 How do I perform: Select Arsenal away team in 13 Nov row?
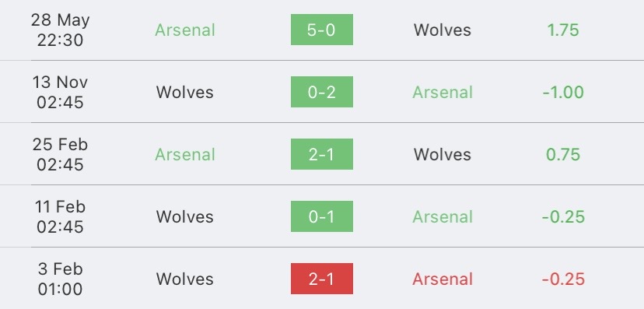tap(443, 92)
